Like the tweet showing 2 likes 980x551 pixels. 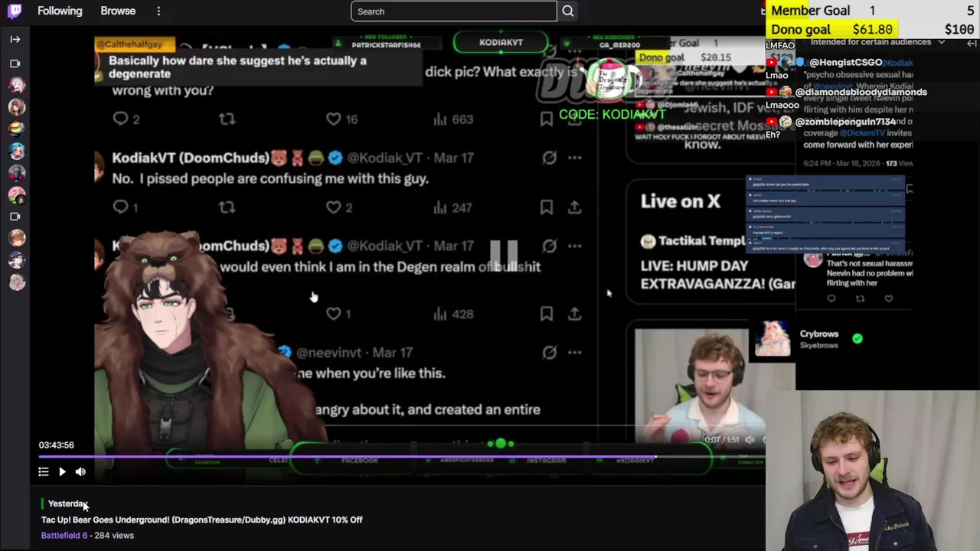(x=333, y=207)
